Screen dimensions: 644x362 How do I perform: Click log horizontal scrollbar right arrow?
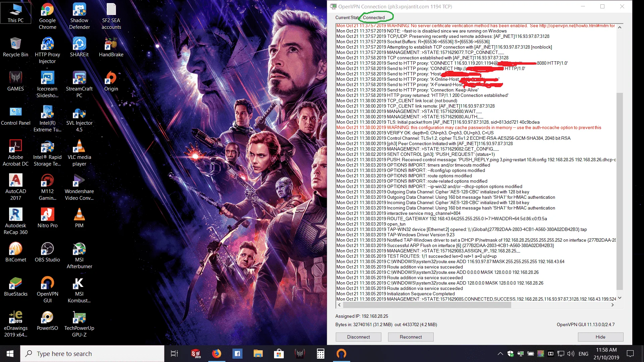(612, 305)
